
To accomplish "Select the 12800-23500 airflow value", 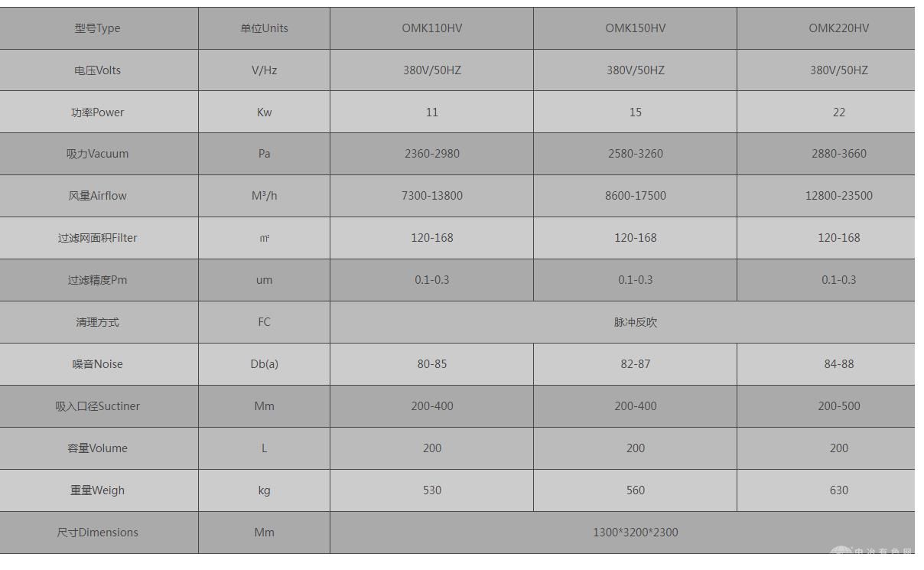I will [838, 196].
